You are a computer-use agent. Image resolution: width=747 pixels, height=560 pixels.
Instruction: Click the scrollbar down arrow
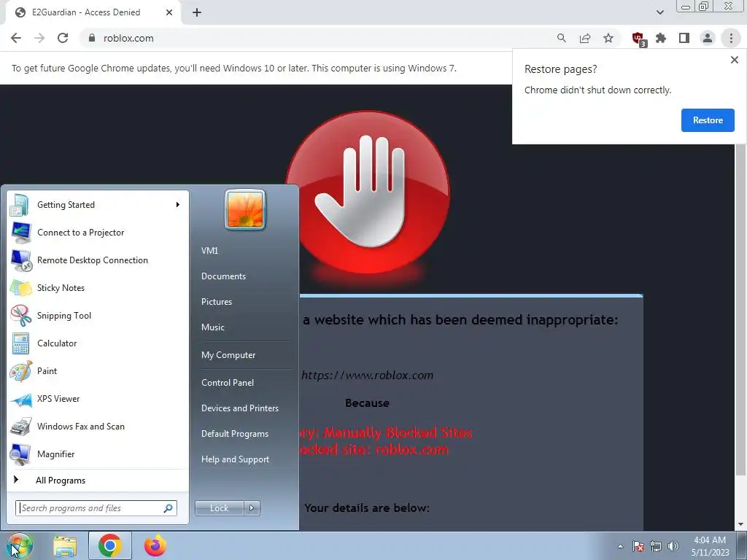click(x=740, y=524)
